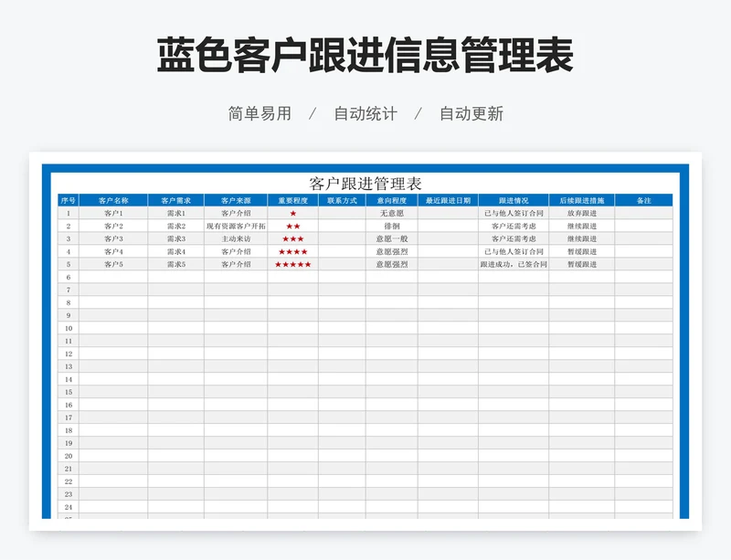Click the 自动统计 subtitle text

click(x=365, y=113)
